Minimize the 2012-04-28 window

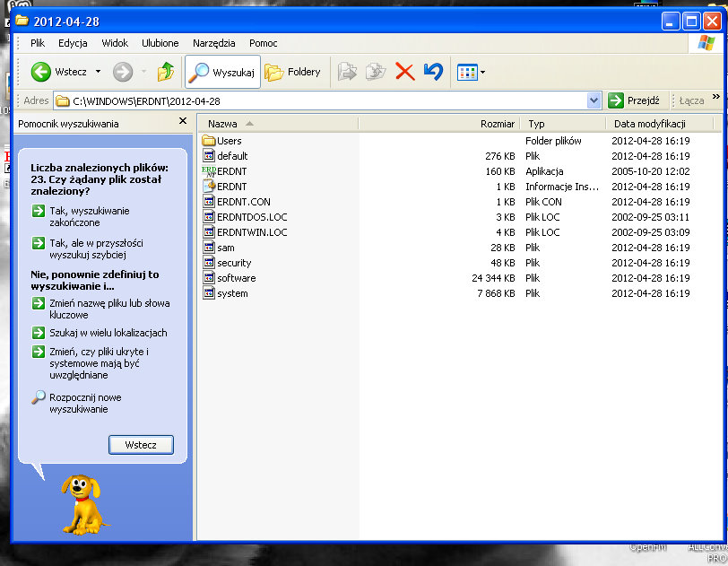tap(671, 22)
